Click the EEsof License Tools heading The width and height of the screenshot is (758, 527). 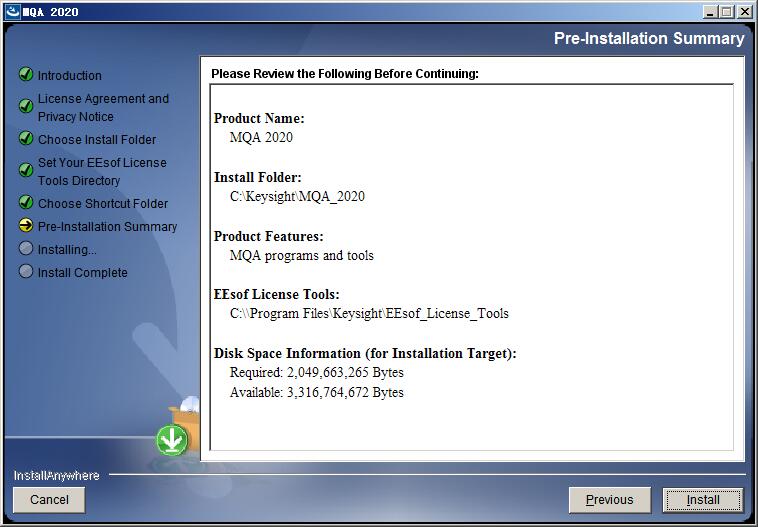(x=277, y=294)
